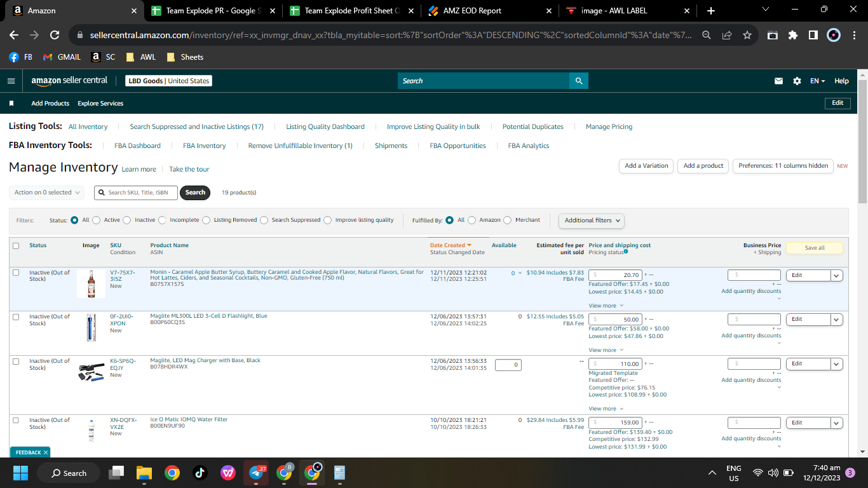Reload the page with browser refresh button
This screenshot has height=488, width=868.
55,35
